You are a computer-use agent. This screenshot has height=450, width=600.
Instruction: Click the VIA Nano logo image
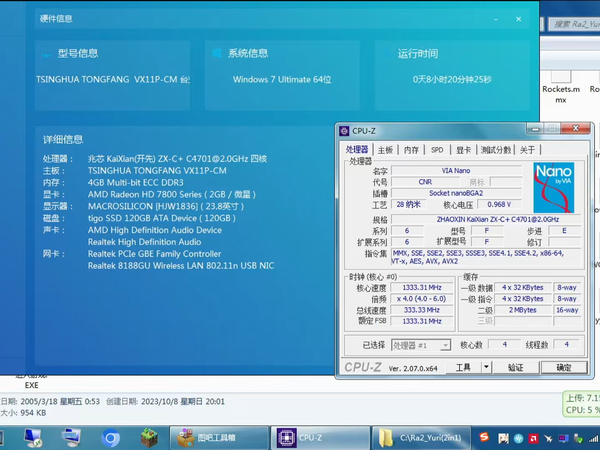click(554, 188)
